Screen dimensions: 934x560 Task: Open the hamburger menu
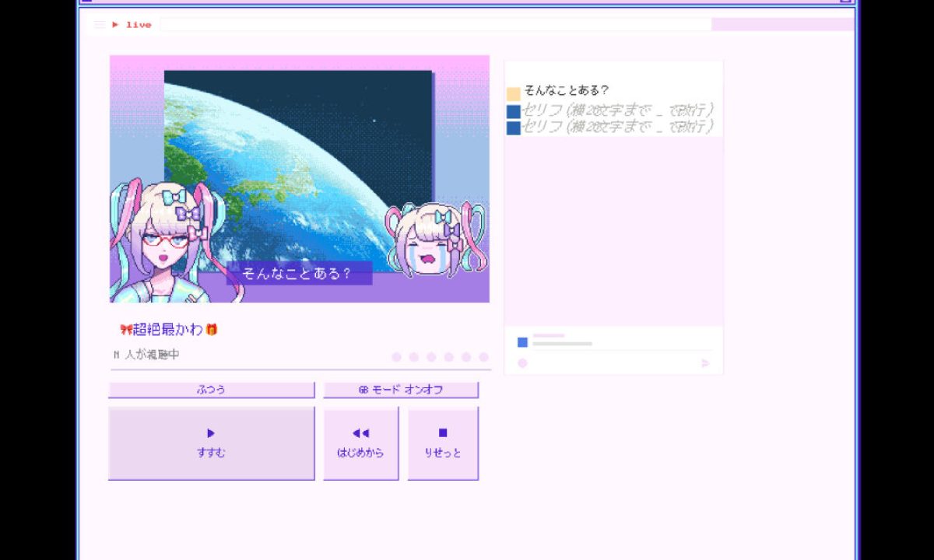(x=100, y=23)
